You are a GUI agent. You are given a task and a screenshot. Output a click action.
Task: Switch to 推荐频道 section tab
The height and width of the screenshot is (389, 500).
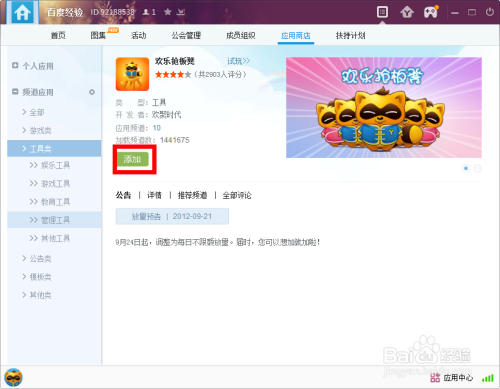coord(192,195)
